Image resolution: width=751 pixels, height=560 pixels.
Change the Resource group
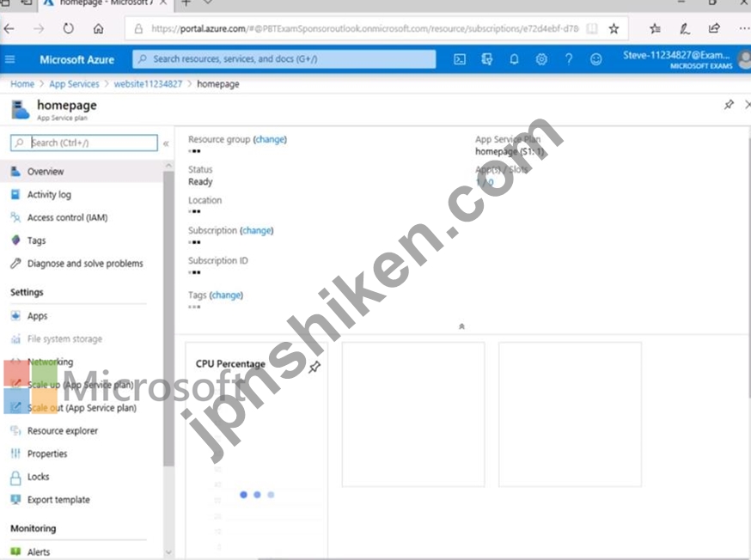pyautogui.click(x=270, y=139)
